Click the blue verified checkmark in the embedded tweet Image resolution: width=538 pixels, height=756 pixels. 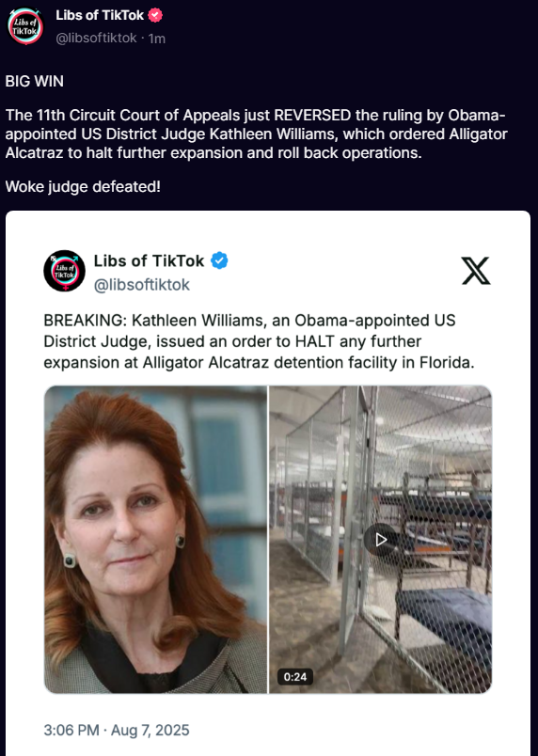point(219,260)
